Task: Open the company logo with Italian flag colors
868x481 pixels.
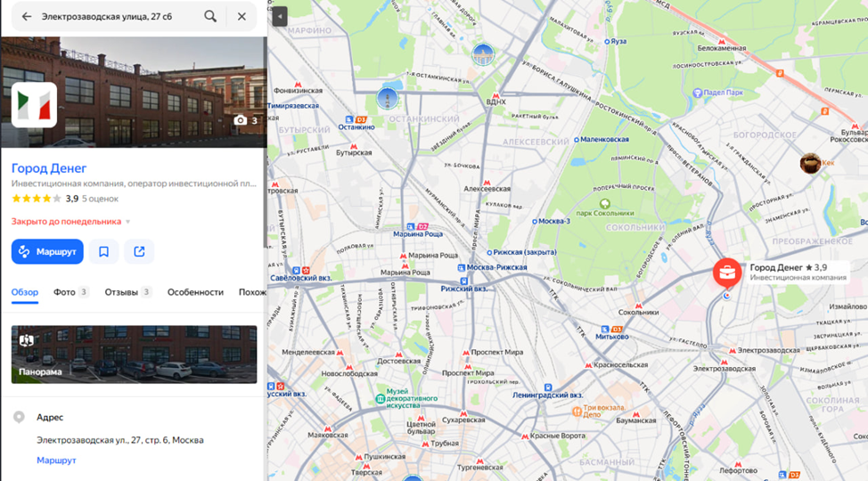Action: click(x=35, y=105)
